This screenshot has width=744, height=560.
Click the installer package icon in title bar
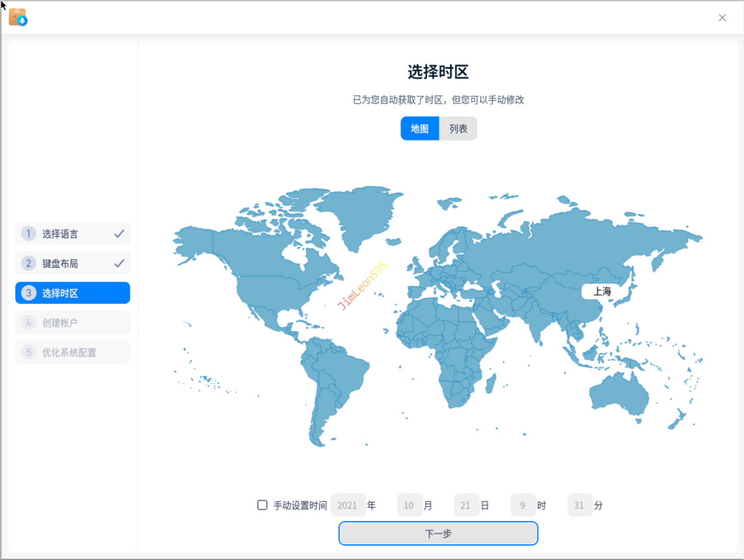pyautogui.click(x=18, y=18)
